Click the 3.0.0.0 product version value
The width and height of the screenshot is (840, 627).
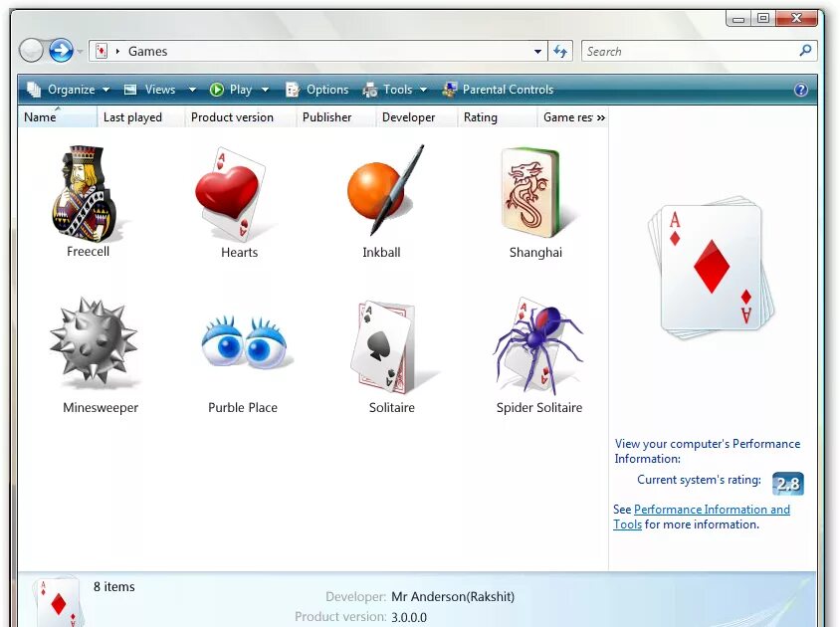coord(409,617)
